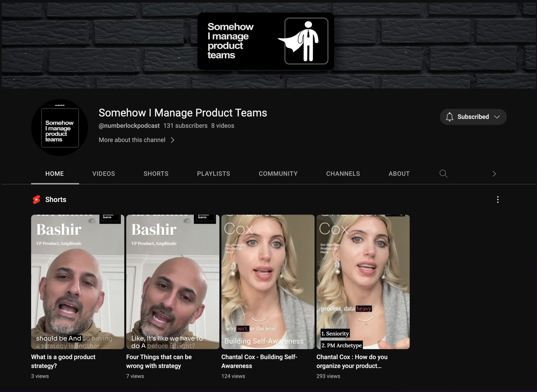The height and width of the screenshot is (392, 537).
Task: Click the '7 views' text
Action: click(135, 376)
